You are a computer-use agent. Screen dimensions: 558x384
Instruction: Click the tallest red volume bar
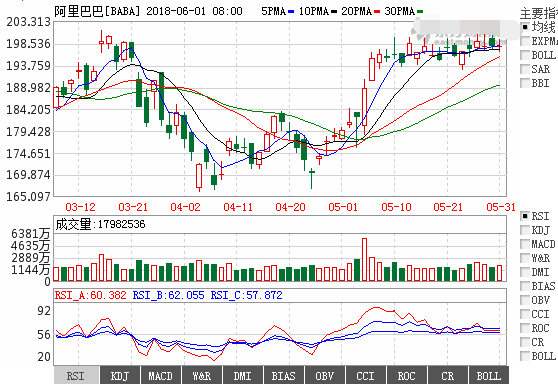tap(364, 260)
